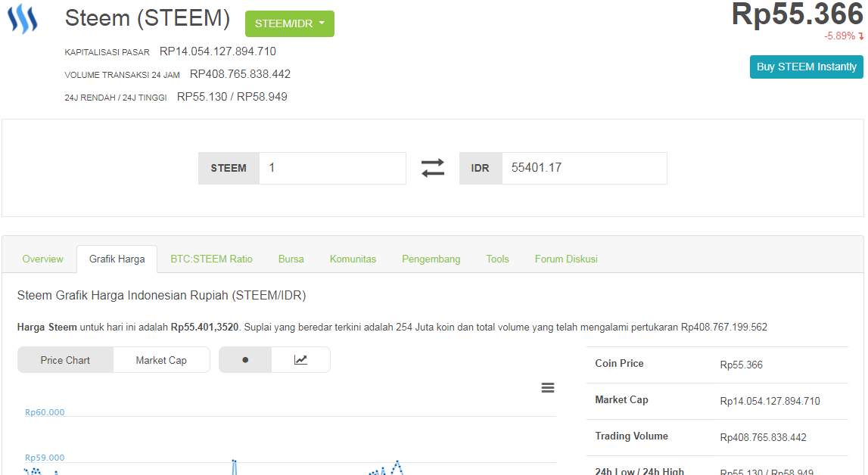Select the dot chart style button
The image size is (868, 475).
tap(245, 360)
